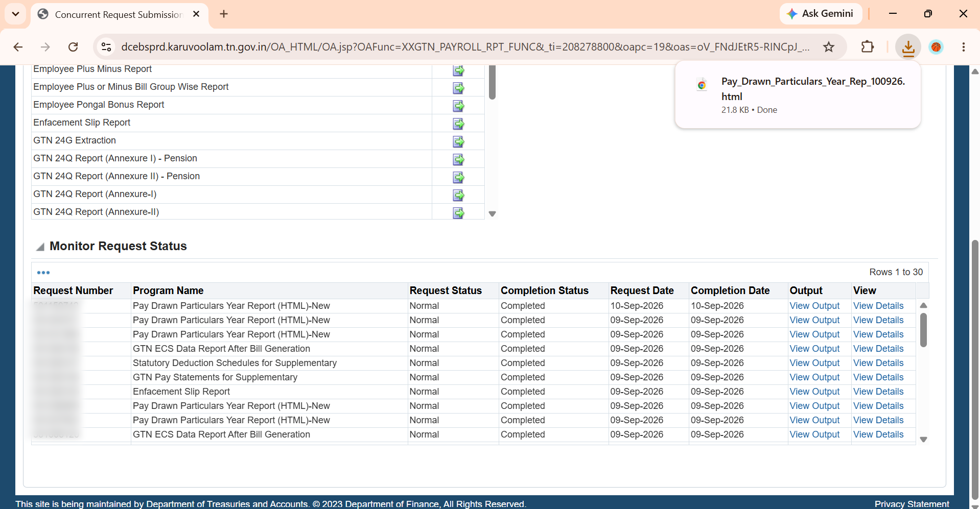Submit GTN 24Q Report (Annexure I) - Pension
Screen dimensions: 980x509
[x=458, y=159]
